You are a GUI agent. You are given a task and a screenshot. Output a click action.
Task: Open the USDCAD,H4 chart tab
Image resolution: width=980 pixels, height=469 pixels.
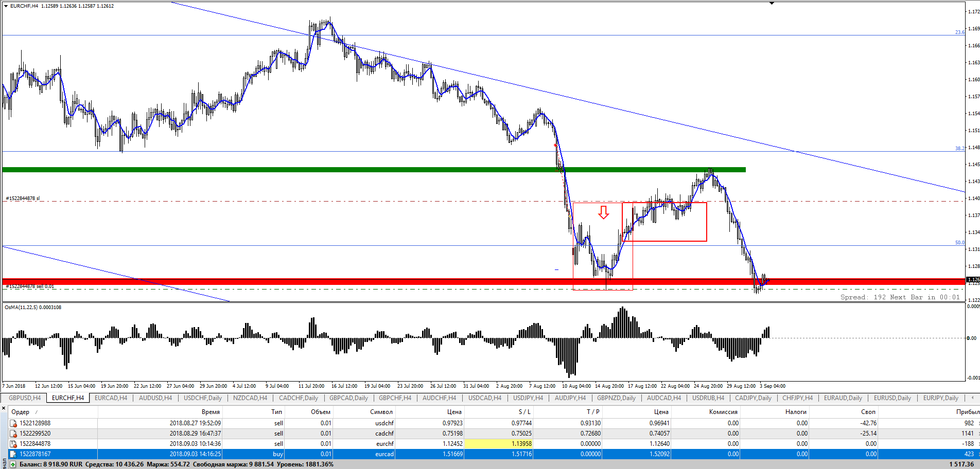coord(485,398)
